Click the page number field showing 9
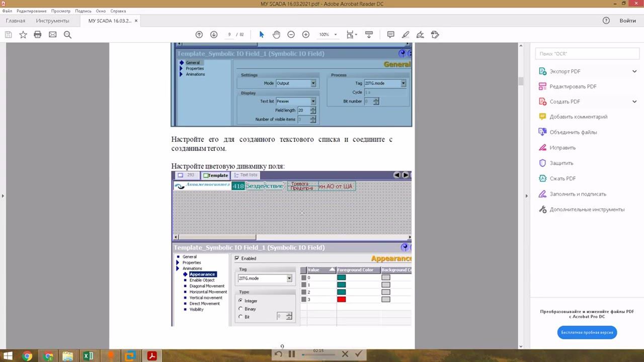This screenshot has height=362, width=644. pyautogui.click(x=229, y=35)
